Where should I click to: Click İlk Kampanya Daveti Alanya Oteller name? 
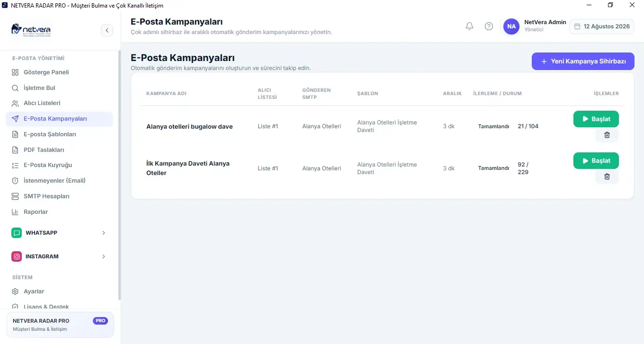(188, 168)
